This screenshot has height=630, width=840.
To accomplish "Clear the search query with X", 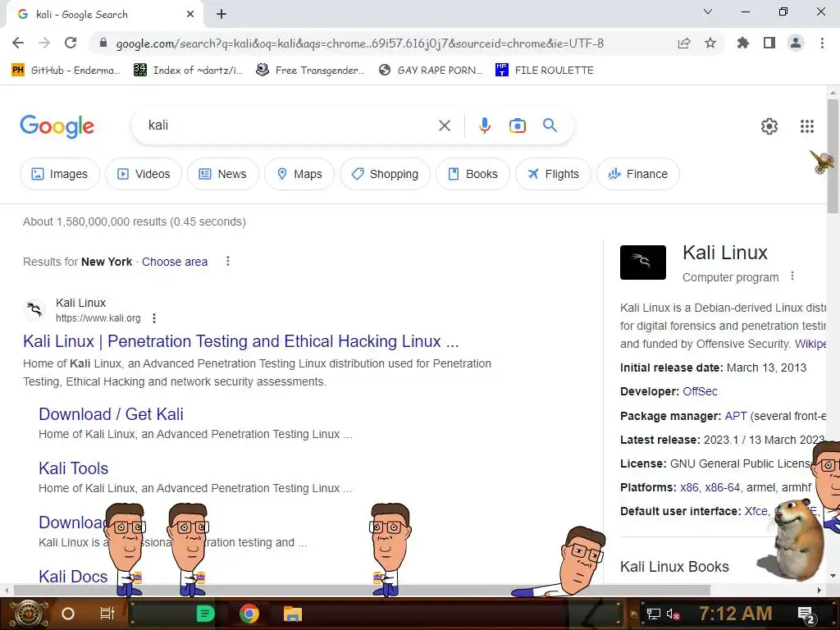I will [x=445, y=126].
